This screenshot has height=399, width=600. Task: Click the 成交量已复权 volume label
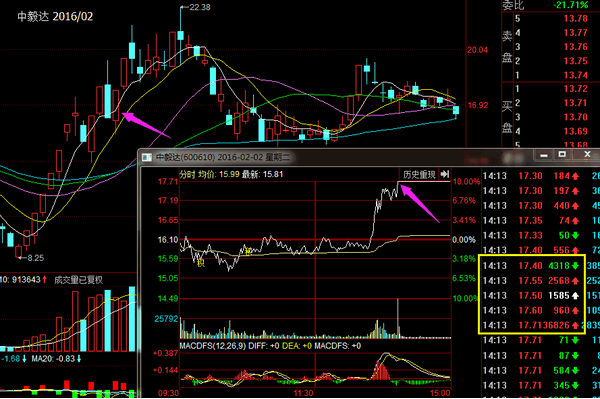(78, 280)
